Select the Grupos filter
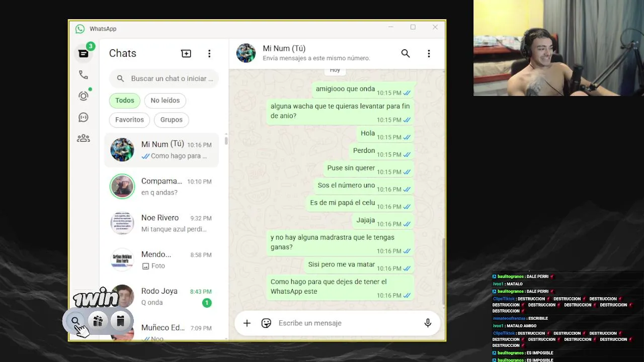Screen dimensions: 644x362 click(x=172, y=120)
